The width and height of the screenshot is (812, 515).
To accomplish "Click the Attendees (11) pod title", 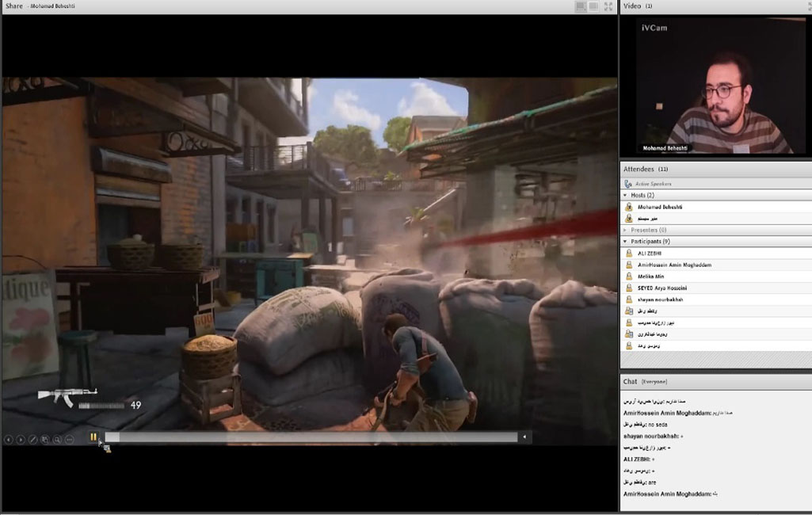I will tap(646, 169).
